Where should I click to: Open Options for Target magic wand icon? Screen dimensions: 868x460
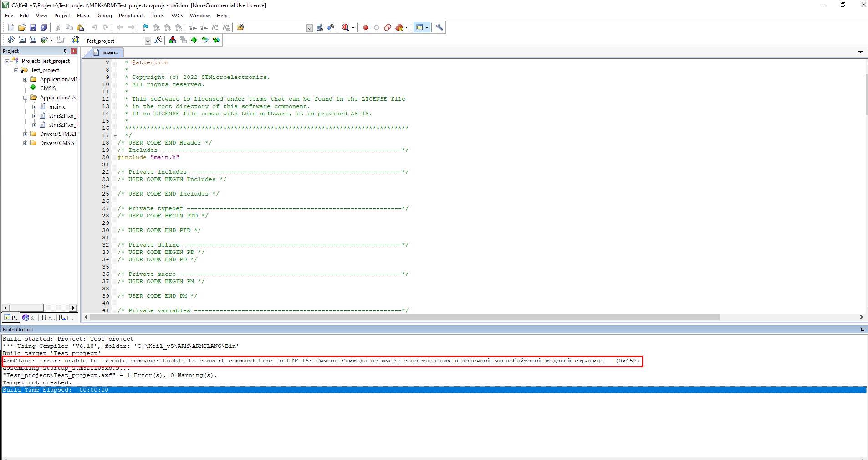[158, 40]
